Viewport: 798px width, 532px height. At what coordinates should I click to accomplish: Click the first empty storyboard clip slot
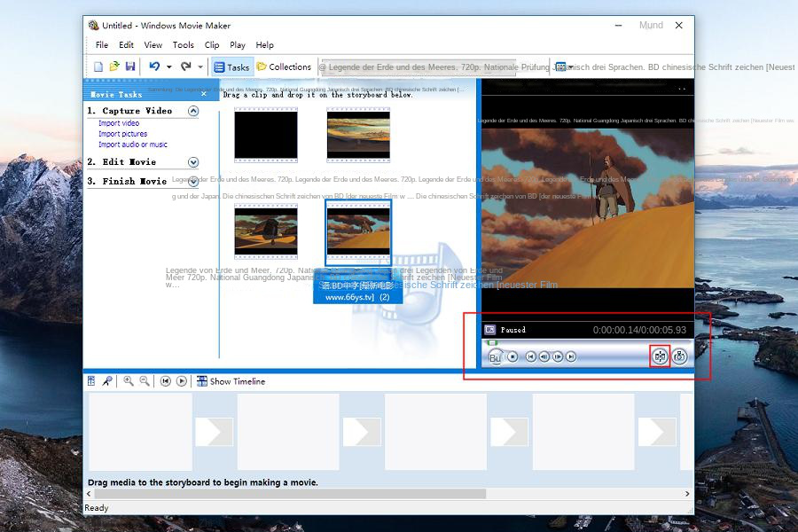[x=140, y=432]
